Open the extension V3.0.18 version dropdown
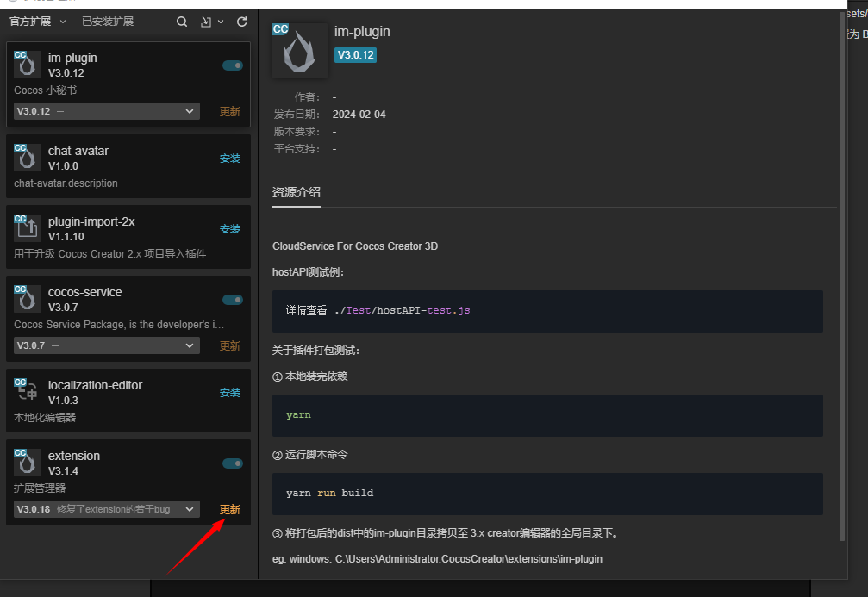This screenshot has width=868, height=597. pyautogui.click(x=106, y=510)
